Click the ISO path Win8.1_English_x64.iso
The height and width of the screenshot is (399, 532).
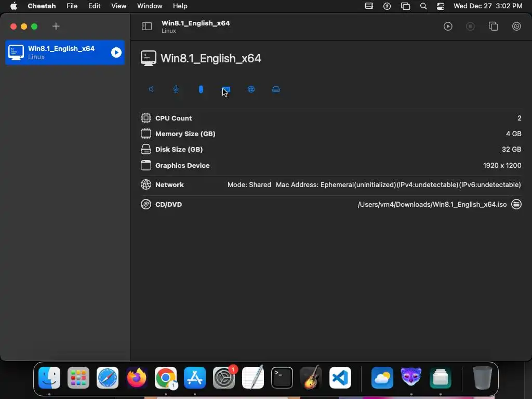coord(432,204)
